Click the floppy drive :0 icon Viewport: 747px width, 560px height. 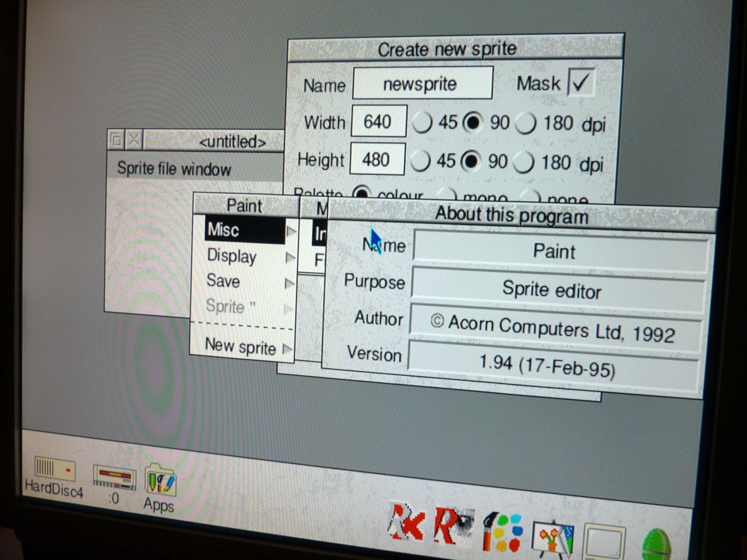[x=114, y=478]
